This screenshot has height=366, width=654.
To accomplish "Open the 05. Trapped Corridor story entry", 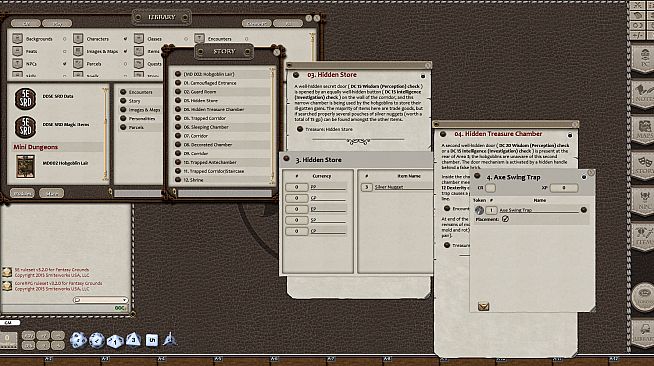I will coord(204,118).
